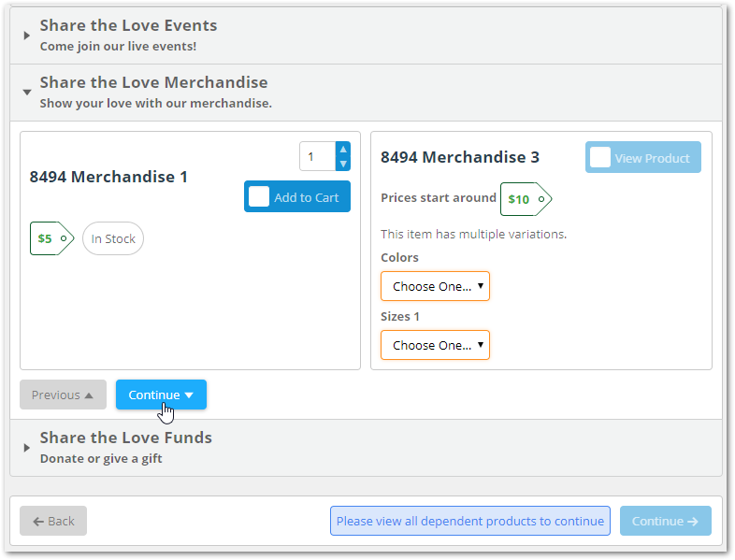735x560 pixels.
Task: Click the Previous button
Action: (x=63, y=395)
